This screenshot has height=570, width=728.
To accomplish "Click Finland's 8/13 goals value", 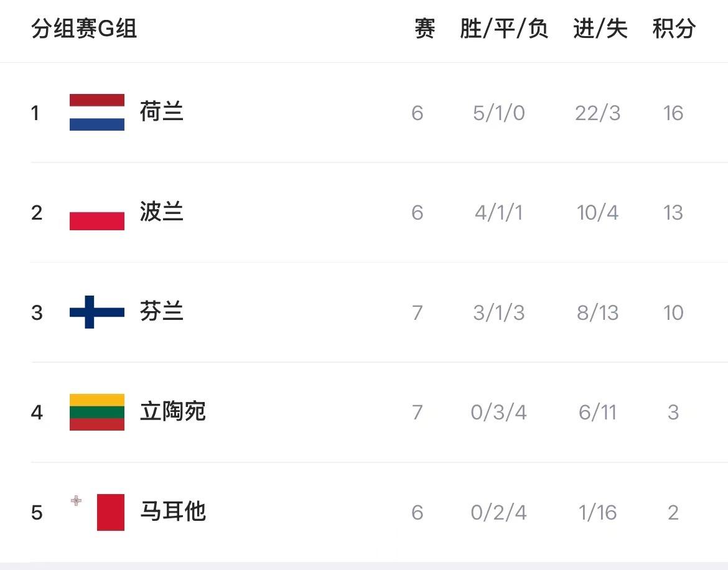I will [x=597, y=312].
